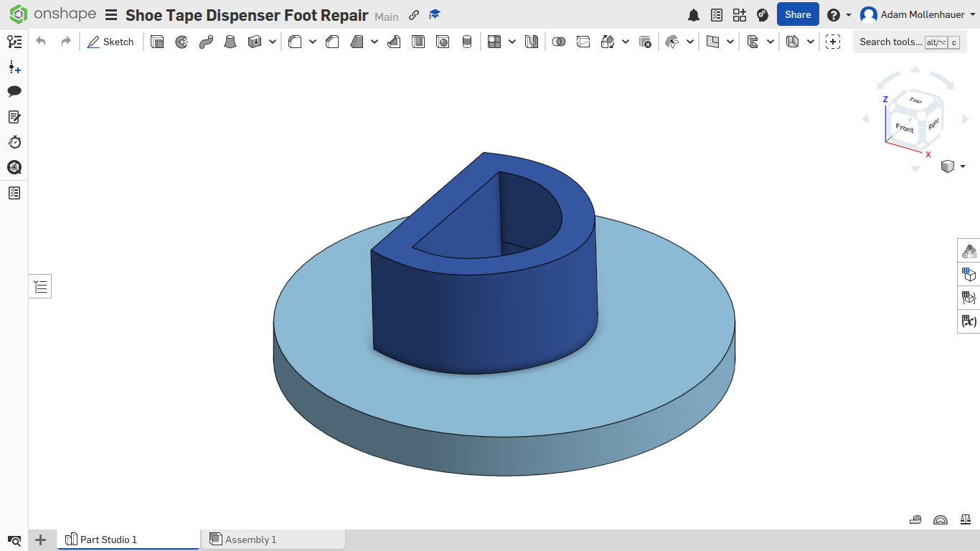980x551 pixels.
Task: Open the hamburger document menu
Action: (x=110, y=15)
